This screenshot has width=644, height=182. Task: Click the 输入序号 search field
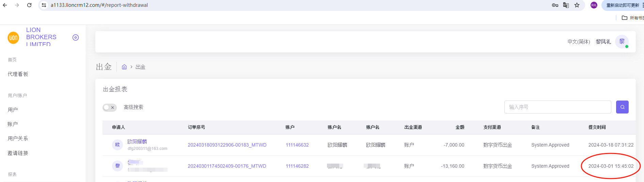click(x=557, y=107)
